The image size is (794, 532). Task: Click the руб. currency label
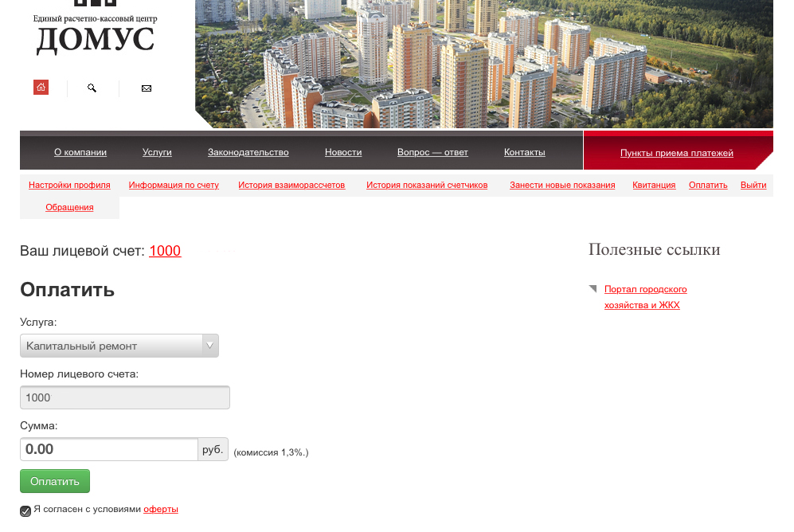pyautogui.click(x=213, y=449)
